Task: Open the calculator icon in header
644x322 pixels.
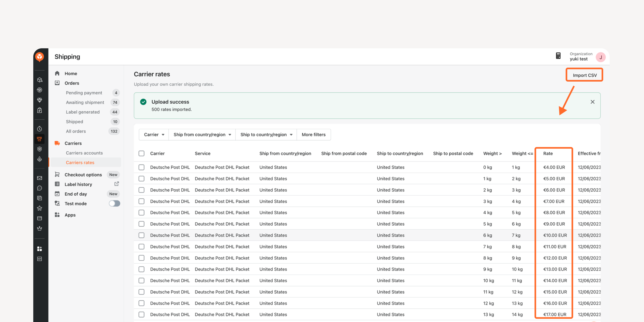Action: click(x=558, y=56)
